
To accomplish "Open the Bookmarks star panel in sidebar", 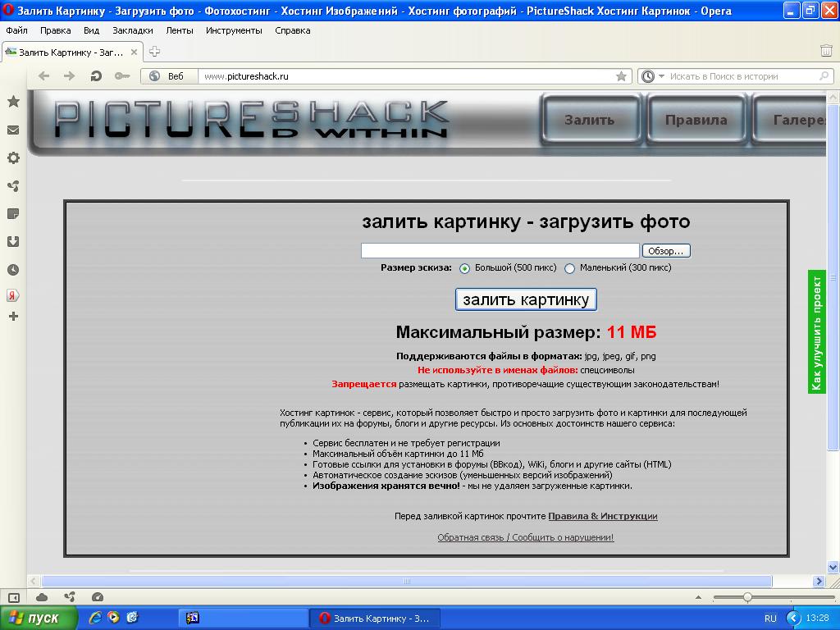I will [x=13, y=102].
